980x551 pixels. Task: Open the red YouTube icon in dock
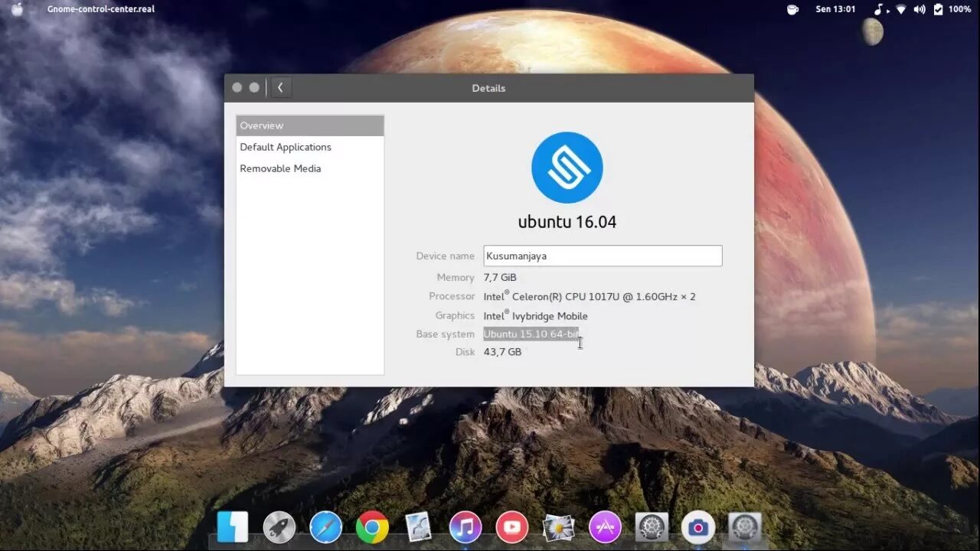[x=512, y=527]
